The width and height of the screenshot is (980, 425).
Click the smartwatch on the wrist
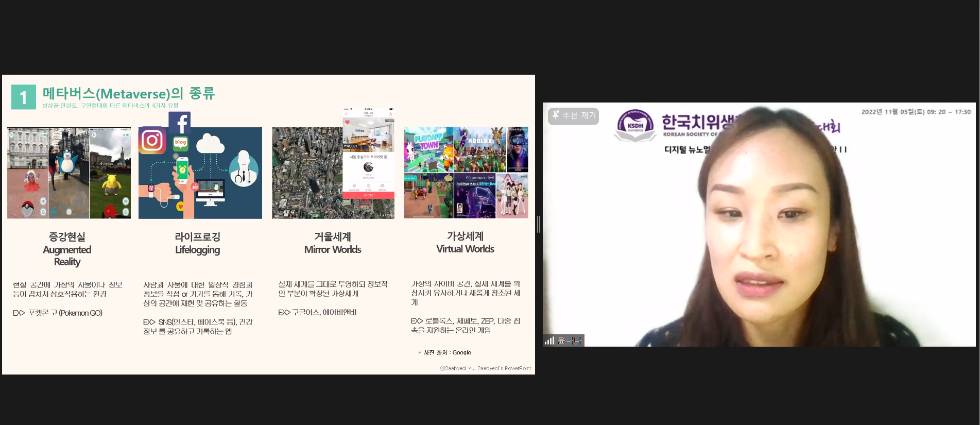[x=151, y=189]
